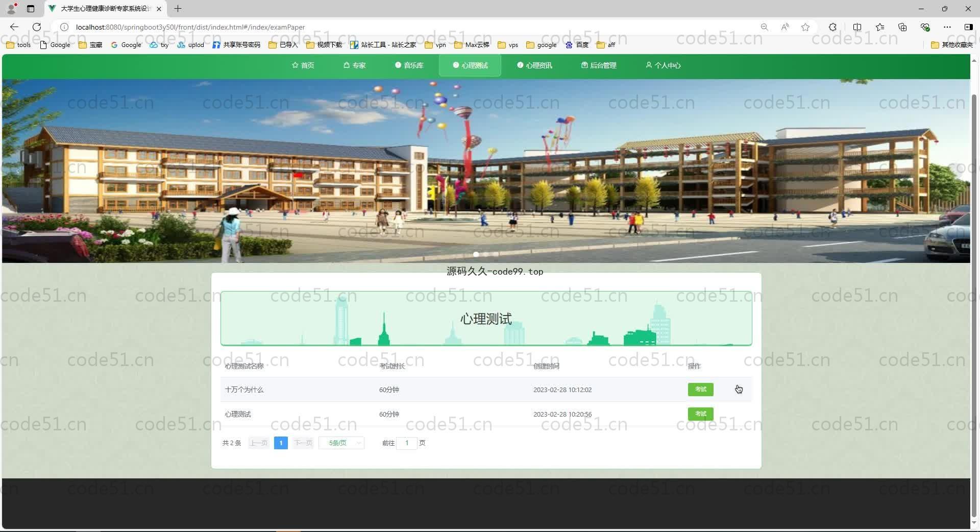
Task: Click 考试时长 column header
Action: tap(392, 366)
